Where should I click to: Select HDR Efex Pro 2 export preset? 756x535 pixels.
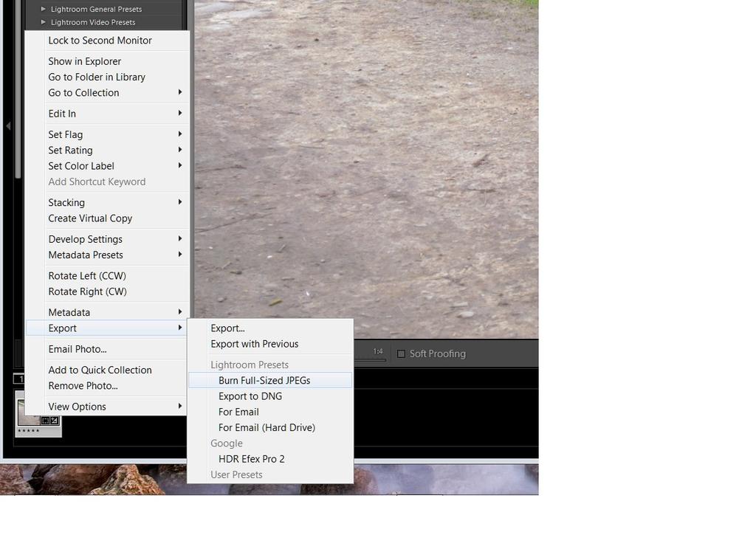(x=252, y=459)
